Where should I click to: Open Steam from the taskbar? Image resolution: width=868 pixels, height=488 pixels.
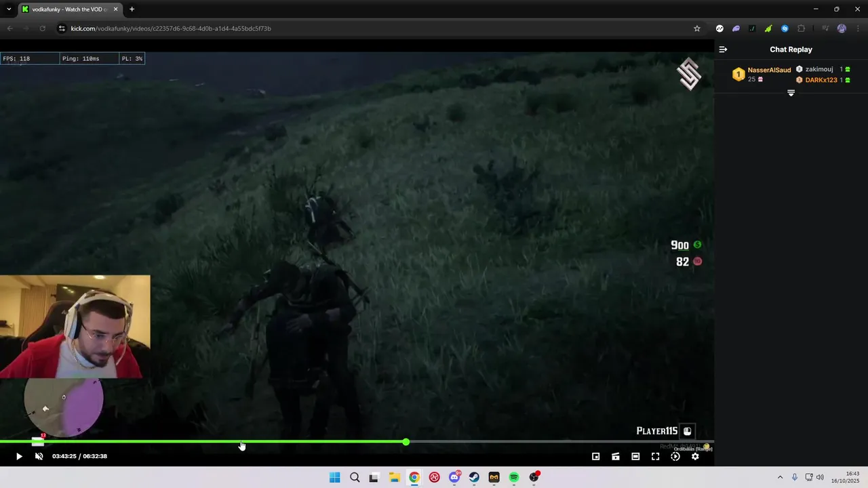(474, 477)
